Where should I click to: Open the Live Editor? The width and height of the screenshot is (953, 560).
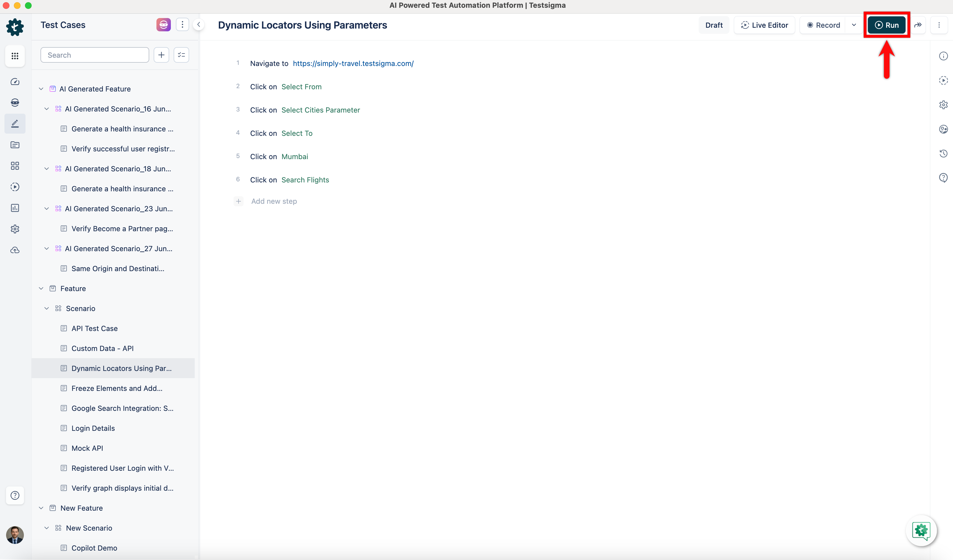click(764, 25)
